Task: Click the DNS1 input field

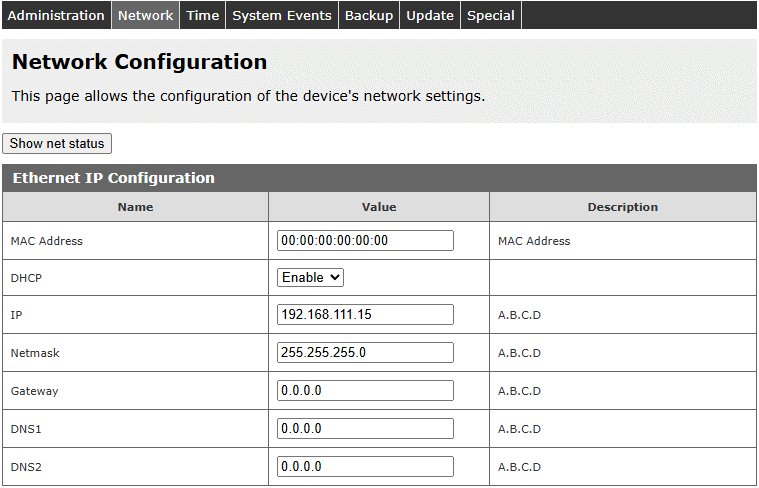Action: click(365, 429)
